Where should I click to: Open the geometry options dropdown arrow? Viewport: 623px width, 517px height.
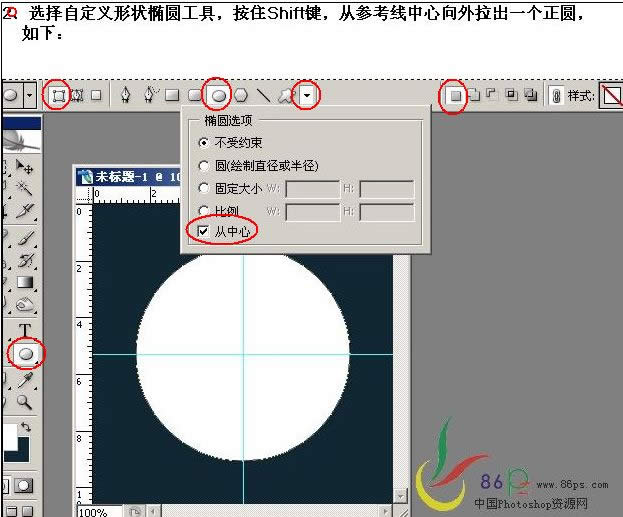[x=309, y=96]
